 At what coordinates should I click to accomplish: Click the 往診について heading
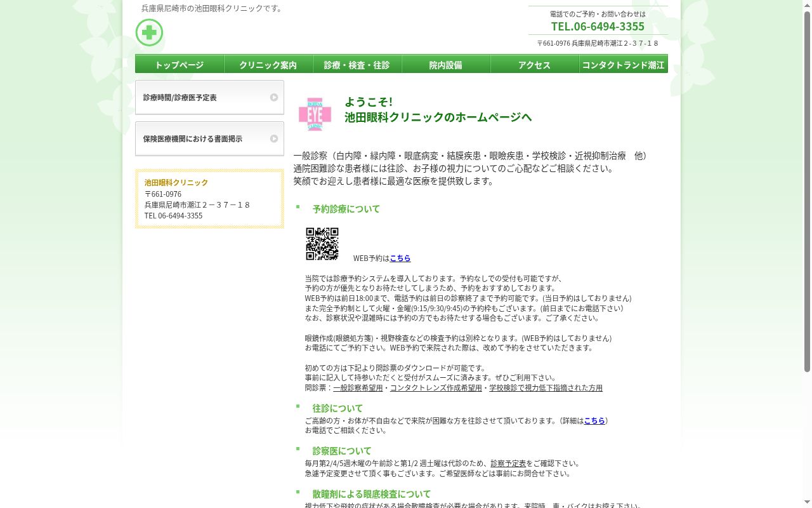coord(337,408)
